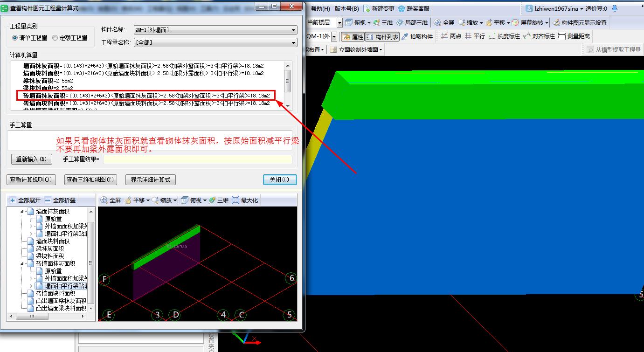Open the 平移 dropdown arrow in the main toolbar
The height and width of the screenshot is (352, 644).
508,22
